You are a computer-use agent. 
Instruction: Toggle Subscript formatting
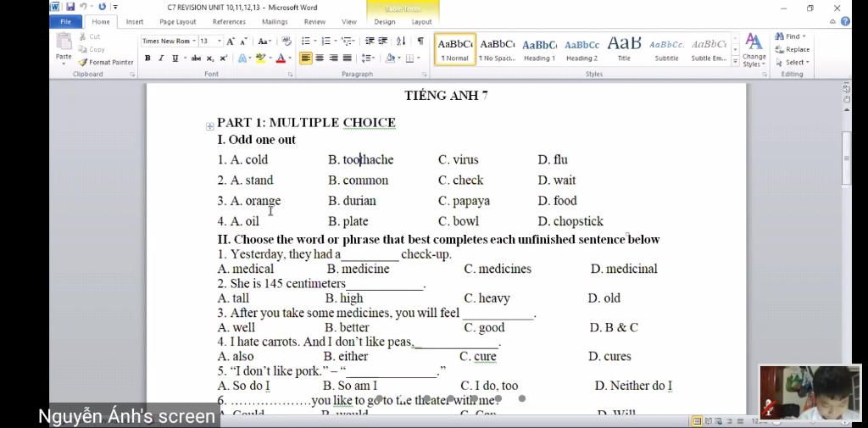click(x=210, y=58)
